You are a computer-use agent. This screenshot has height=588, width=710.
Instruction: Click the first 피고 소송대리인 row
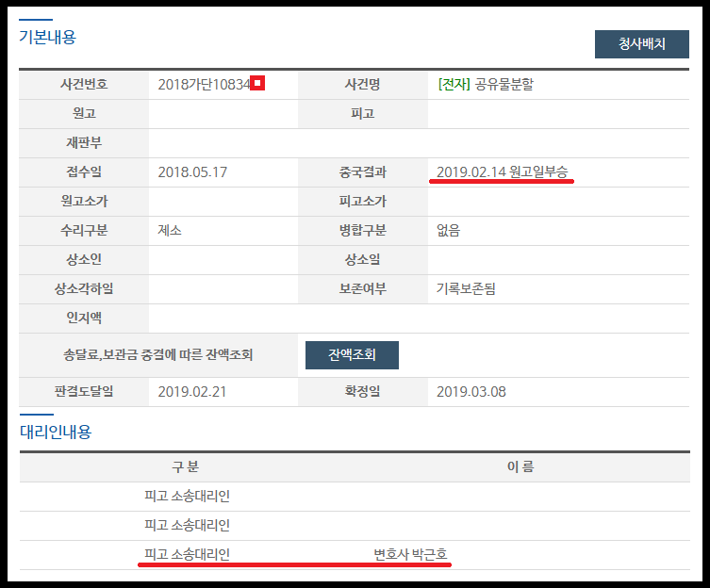(x=187, y=496)
